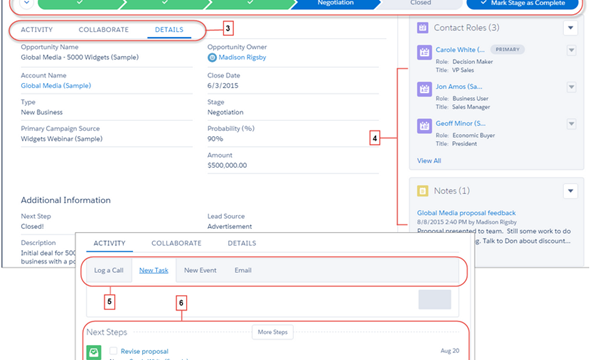The height and width of the screenshot is (360, 590).
Task: Select the New Event composer tab
Action: 200,270
